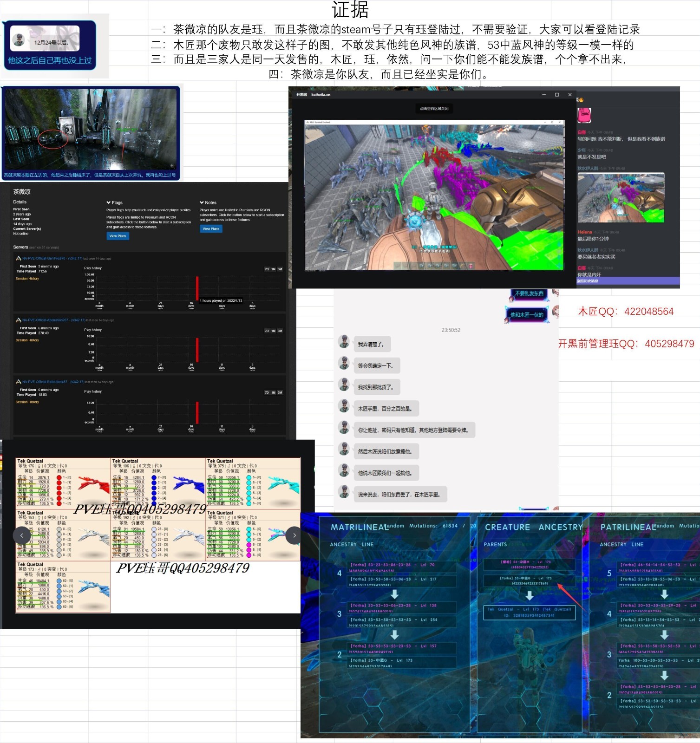Screen dimensions: 700x743
Task: Select 3M range on Extinction457 play history
Action: [280, 392]
